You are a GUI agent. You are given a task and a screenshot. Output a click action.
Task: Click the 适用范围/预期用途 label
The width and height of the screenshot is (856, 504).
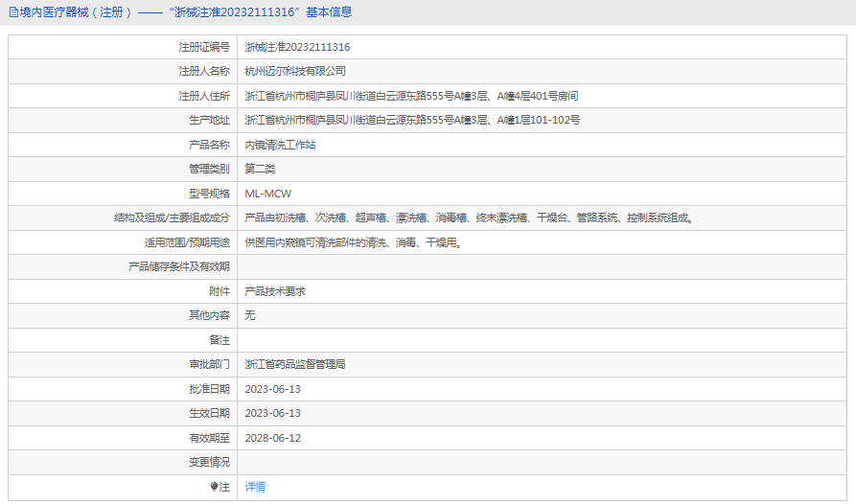(x=187, y=242)
